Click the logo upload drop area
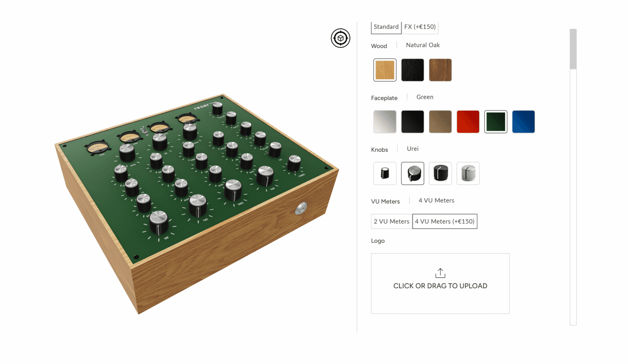The height and width of the screenshot is (364, 628). coord(440,283)
